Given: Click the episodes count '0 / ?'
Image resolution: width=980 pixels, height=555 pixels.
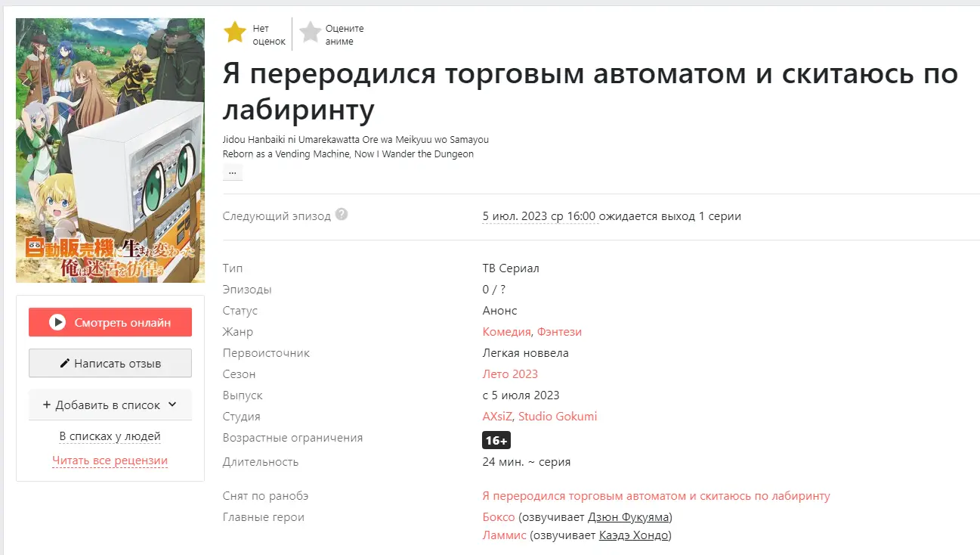Looking at the screenshot, I should tap(493, 290).
